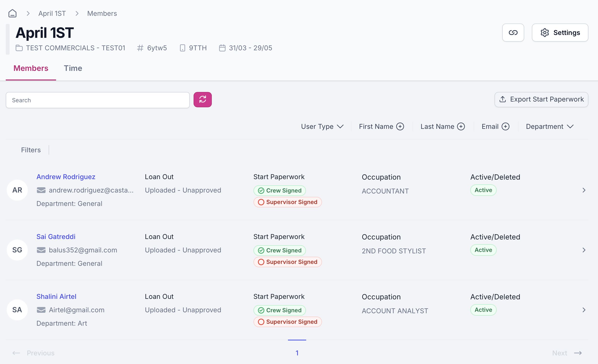Image resolution: width=598 pixels, height=364 pixels.
Task: Click the Members breadcrumb
Action: pos(102,13)
